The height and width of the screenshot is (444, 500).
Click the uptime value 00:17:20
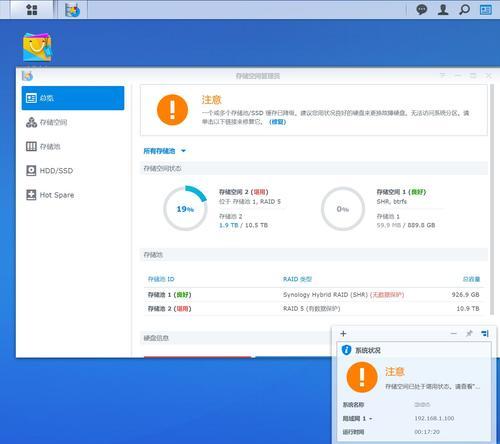coord(427,432)
